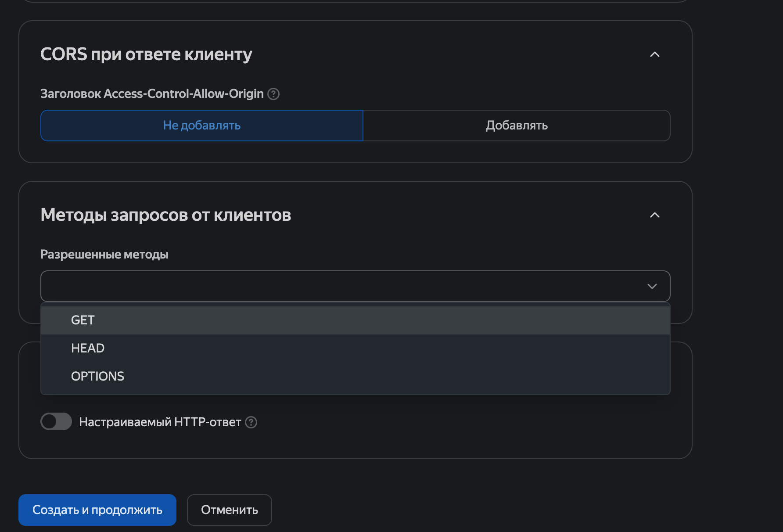Click the Отменить button

(230, 510)
